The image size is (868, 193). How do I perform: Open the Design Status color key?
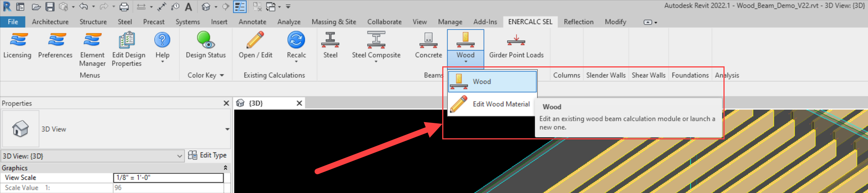coord(206,45)
